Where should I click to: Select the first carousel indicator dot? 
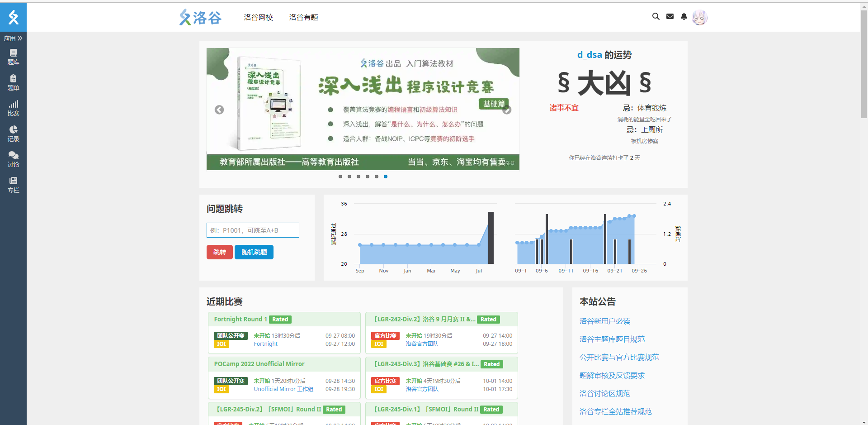(340, 177)
